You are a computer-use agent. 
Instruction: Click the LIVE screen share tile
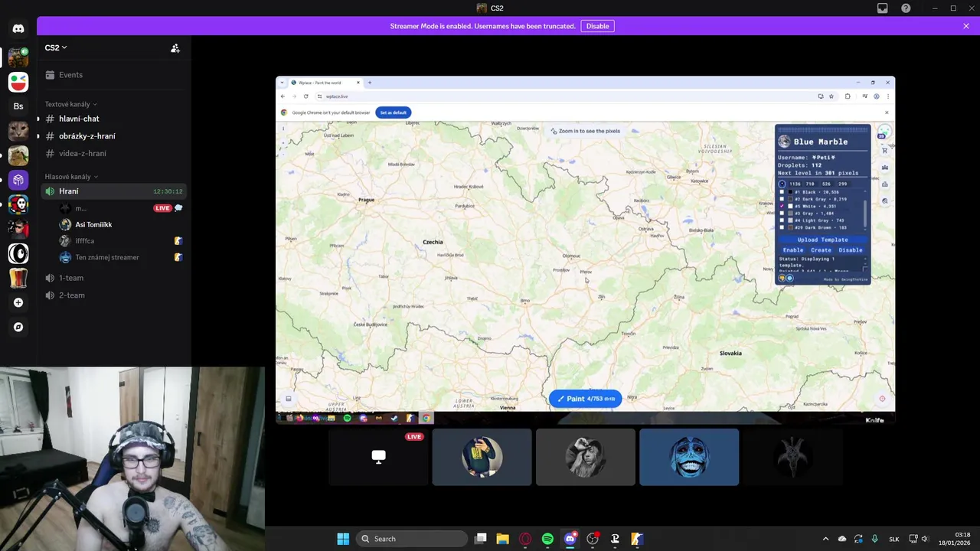378,457
